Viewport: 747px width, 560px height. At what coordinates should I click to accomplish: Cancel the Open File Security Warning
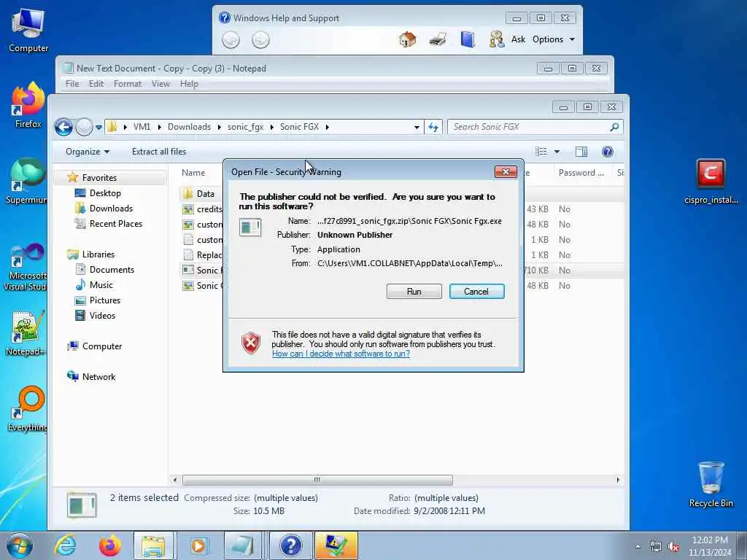[476, 292]
